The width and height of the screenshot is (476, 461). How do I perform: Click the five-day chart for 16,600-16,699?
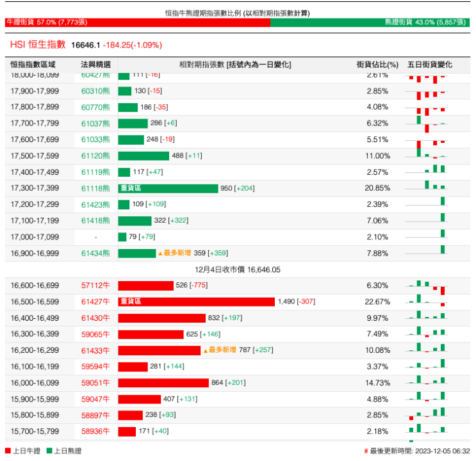[426, 287]
